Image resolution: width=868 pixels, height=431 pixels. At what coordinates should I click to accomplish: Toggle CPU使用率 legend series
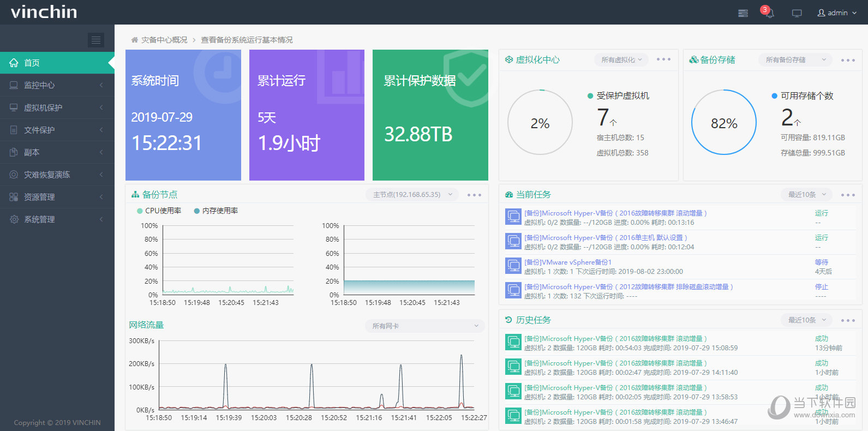(x=159, y=211)
